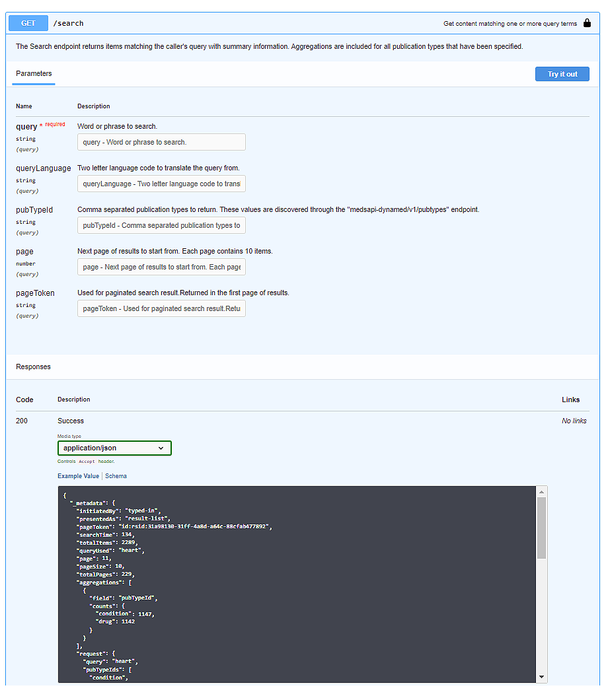Switch to the Schema tab
Image resolution: width=608 pixels, height=700 pixels.
116,476
